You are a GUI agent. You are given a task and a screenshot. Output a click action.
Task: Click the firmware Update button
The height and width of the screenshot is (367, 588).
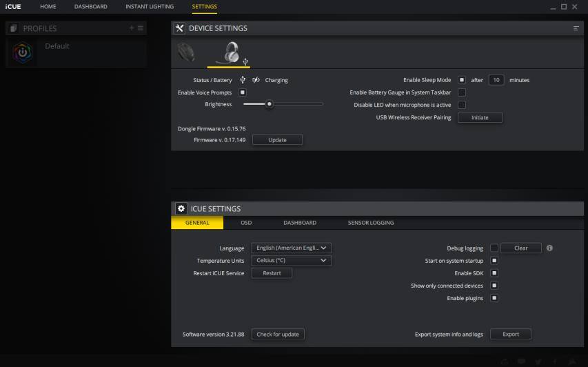277,140
